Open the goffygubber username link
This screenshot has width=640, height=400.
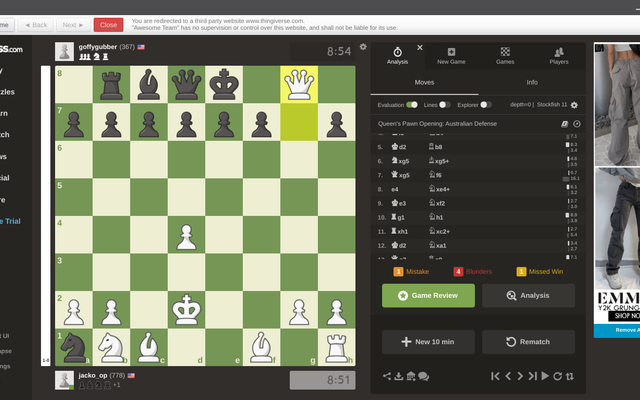pos(98,47)
